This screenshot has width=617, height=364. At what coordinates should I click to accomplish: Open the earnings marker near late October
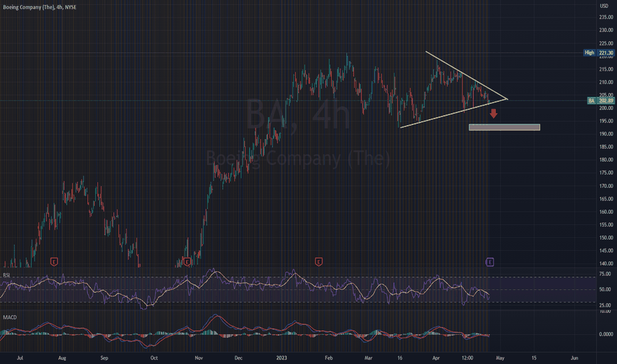tap(187, 261)
